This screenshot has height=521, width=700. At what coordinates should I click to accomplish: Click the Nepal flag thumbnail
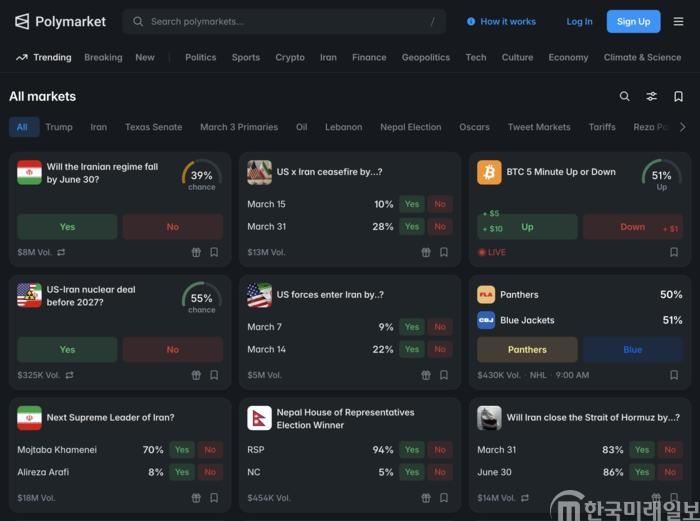coord(259,418)
